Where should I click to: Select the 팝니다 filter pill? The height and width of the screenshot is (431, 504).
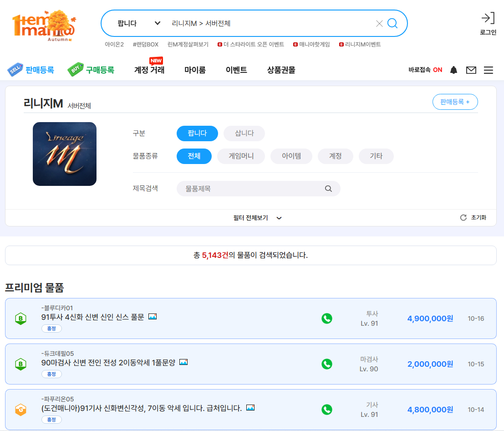(197, 133)
